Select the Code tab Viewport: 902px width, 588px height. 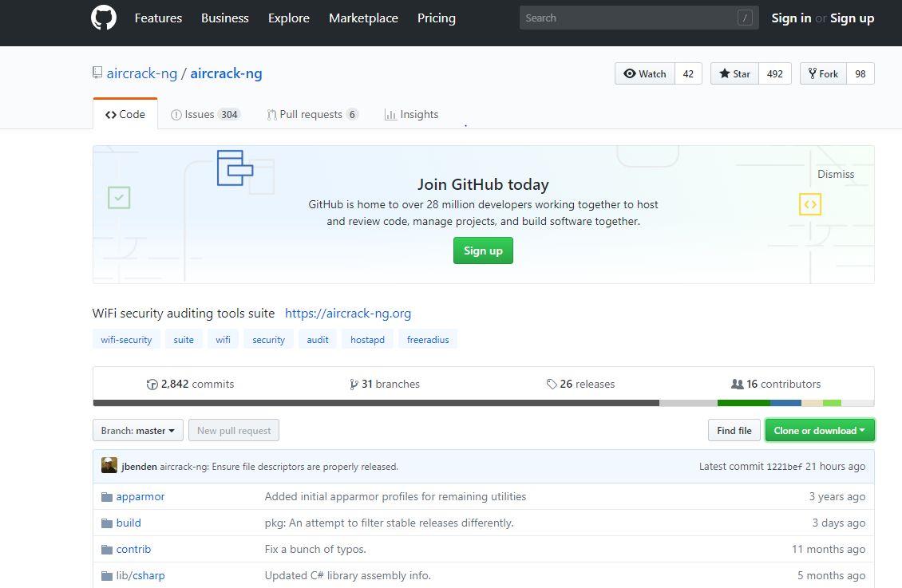tap(125, 114)
